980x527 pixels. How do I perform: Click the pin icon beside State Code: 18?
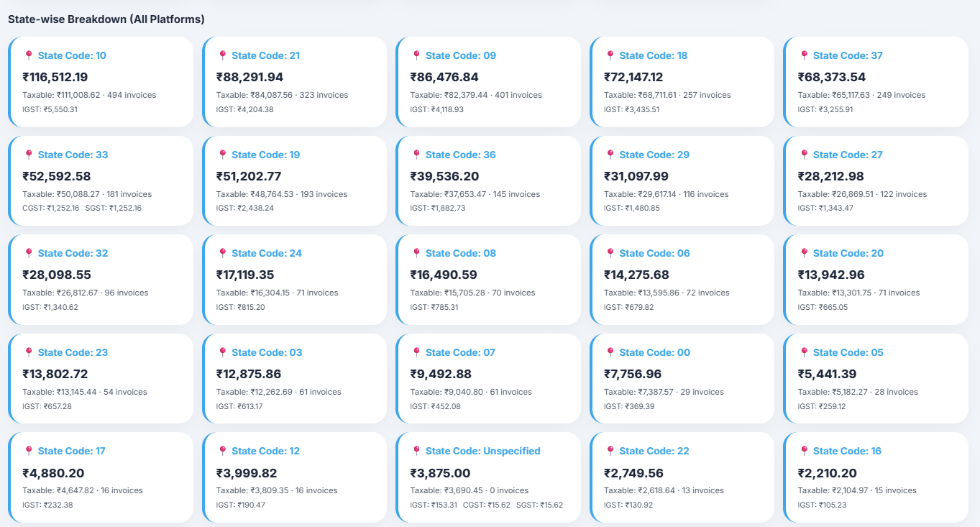pos(610,55)
